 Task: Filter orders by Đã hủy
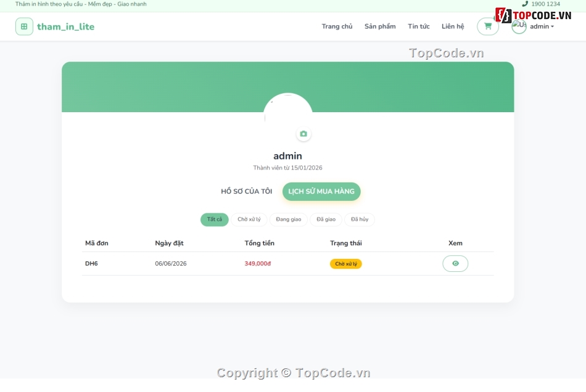pos(360,219)
